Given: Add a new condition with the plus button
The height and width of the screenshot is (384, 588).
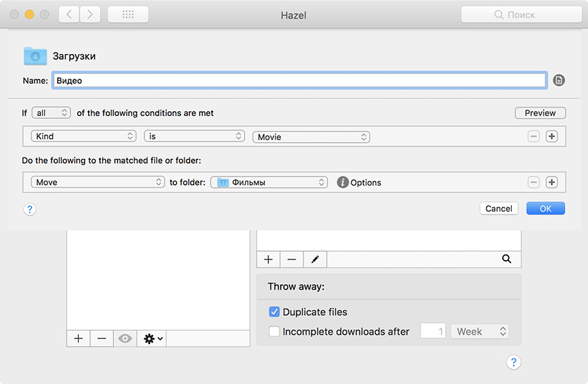Looking at the screenshot, I should [x=551, y=136].
